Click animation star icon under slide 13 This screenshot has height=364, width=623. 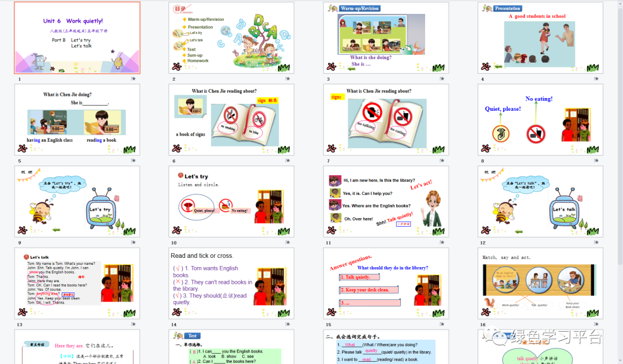133,324
